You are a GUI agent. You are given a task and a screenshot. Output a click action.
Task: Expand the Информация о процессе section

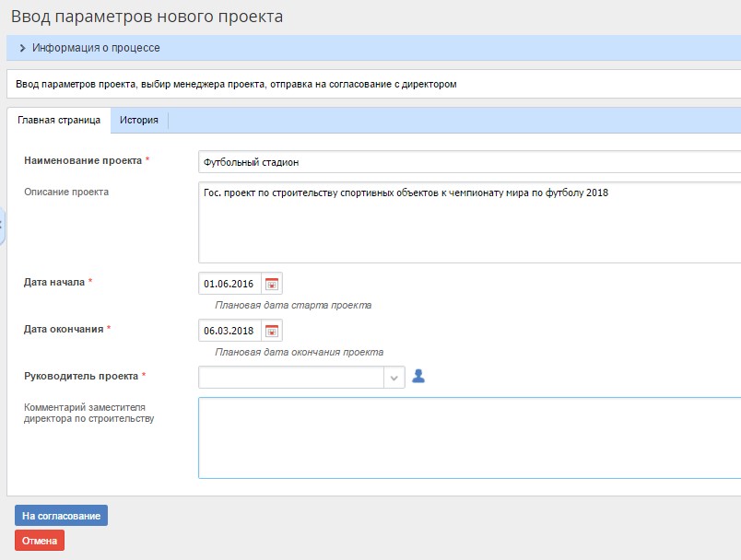pyautogui.click(x=22, y=48)
